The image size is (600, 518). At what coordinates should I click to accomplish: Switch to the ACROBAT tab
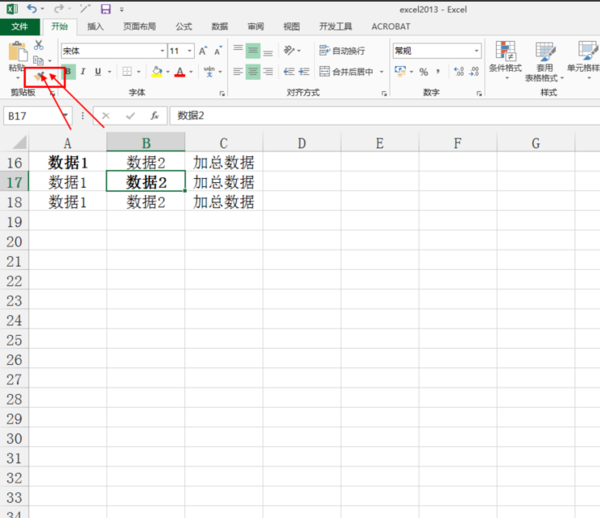(391, 26)
